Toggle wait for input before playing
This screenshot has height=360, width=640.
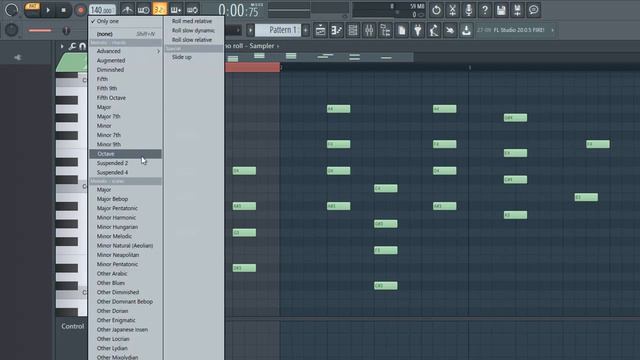(x=143, y=10)
